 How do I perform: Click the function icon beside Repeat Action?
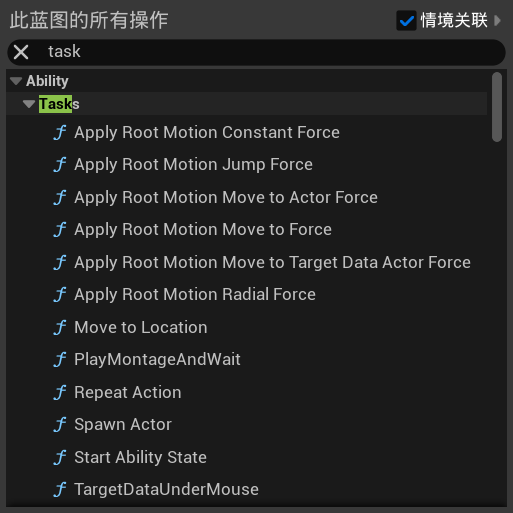tap(60, 393)
